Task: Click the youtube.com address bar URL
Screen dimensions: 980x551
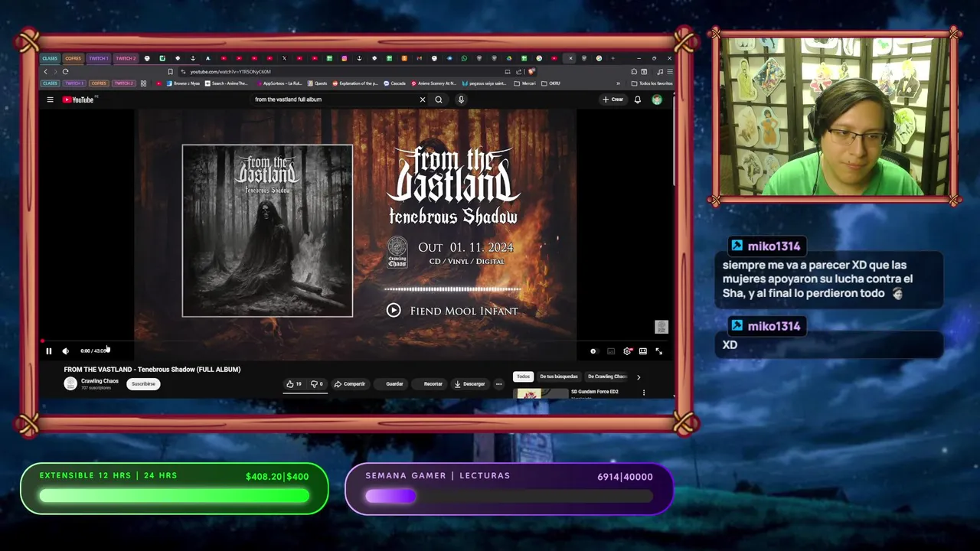Action: coord(230,72)
